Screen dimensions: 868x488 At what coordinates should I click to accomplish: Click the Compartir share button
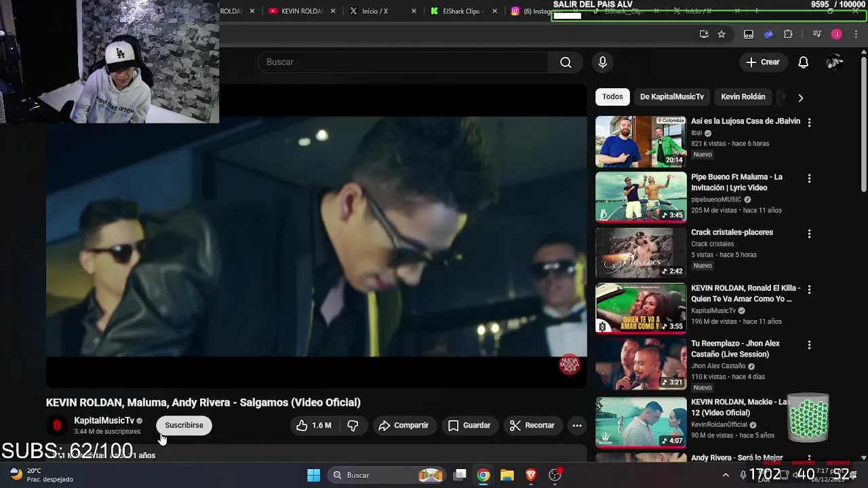point(403,426)
